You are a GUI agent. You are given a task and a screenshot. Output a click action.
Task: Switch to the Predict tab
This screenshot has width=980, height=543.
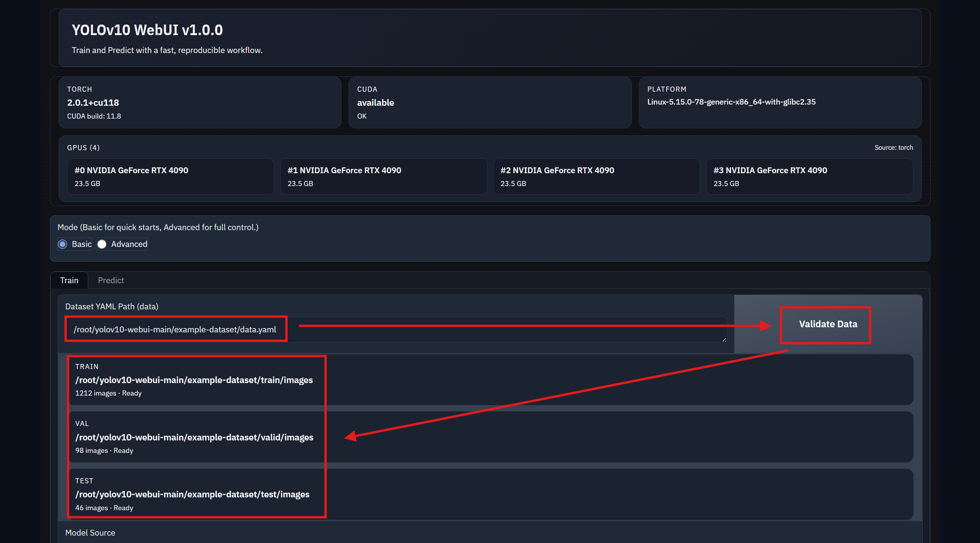click(x=111, y=280)
